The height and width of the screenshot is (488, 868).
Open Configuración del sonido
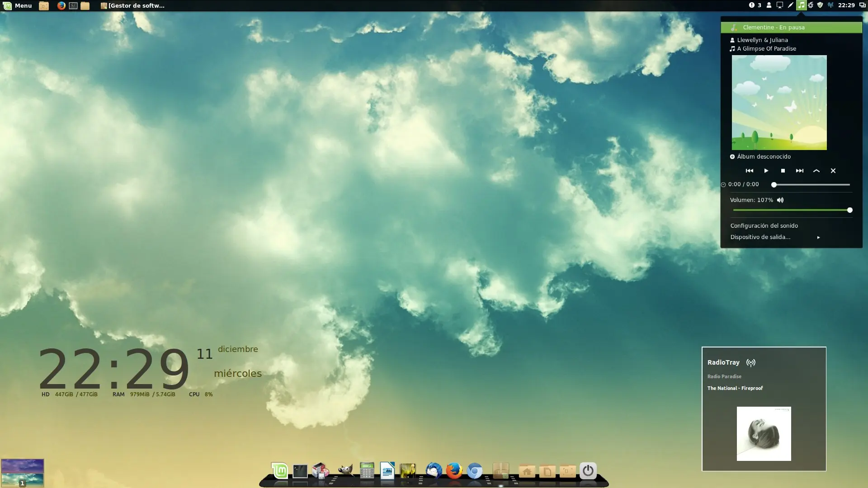coord(764,225)
